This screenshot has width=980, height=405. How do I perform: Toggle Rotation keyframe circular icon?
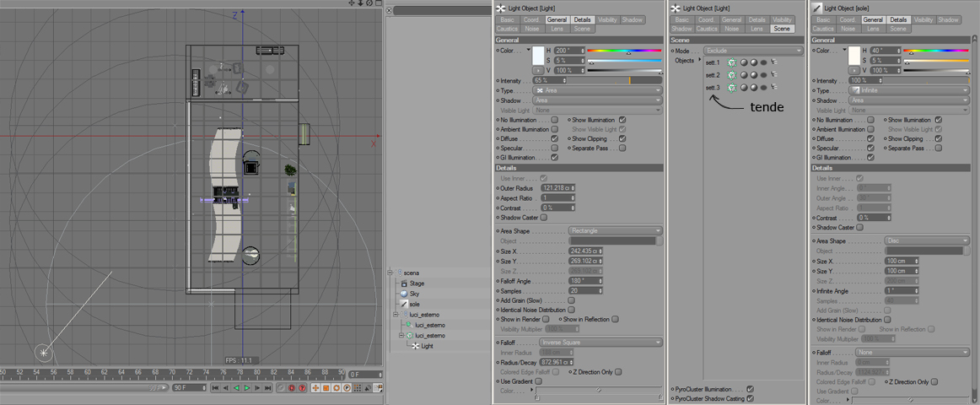(337, 388)
